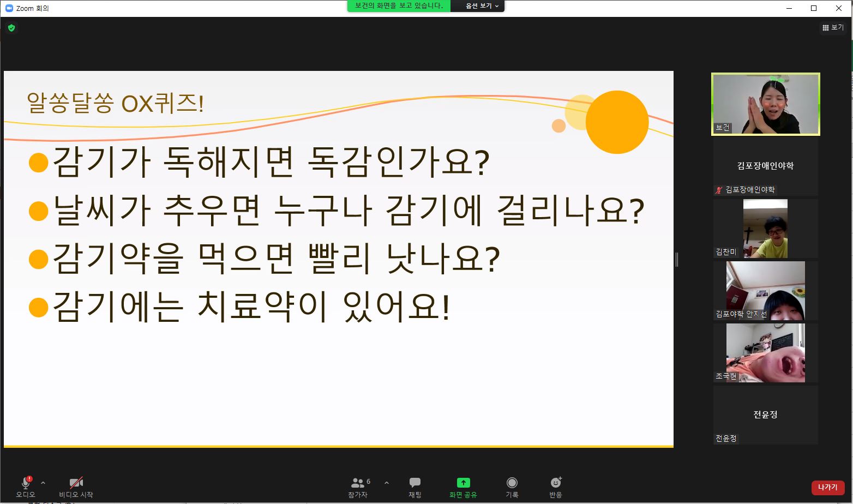Select 김찬미 participant video
Viewport: 853px width, 504px height.
coord(765,229)
